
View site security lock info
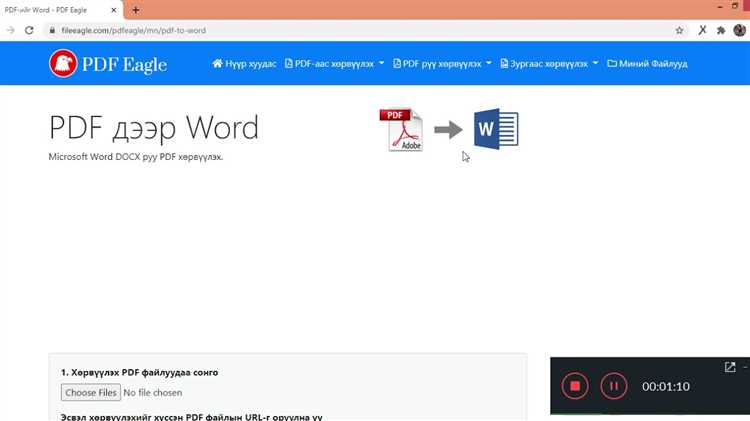52,30
